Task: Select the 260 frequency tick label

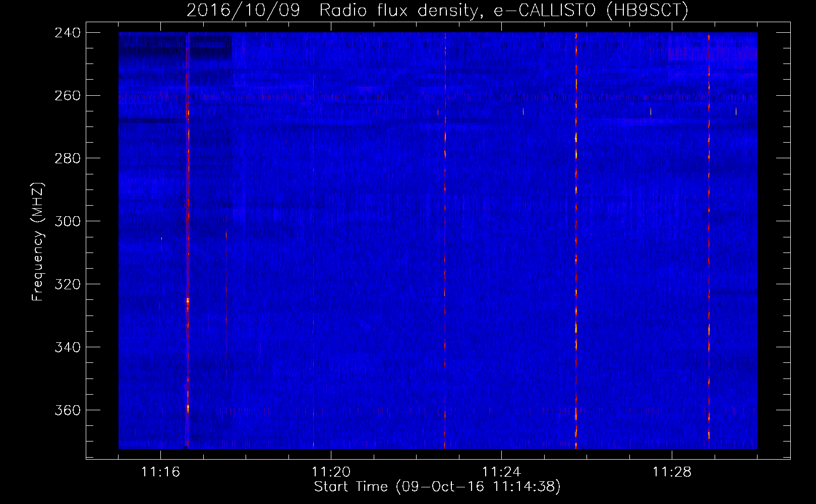Action: click(x=68, y=96)
